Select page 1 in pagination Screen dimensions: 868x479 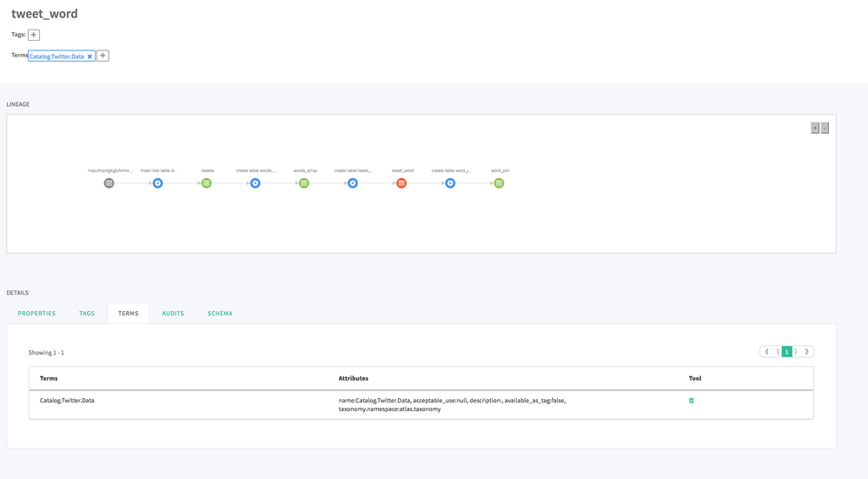coord(786,351)
